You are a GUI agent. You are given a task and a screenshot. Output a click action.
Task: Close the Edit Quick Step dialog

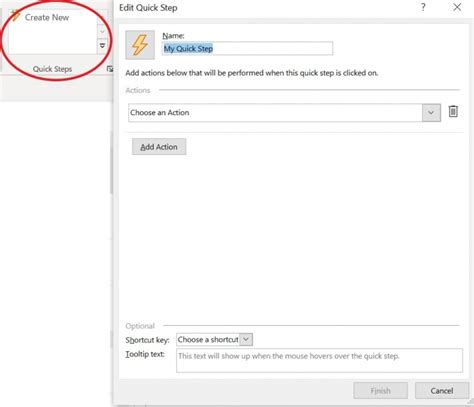457,7
